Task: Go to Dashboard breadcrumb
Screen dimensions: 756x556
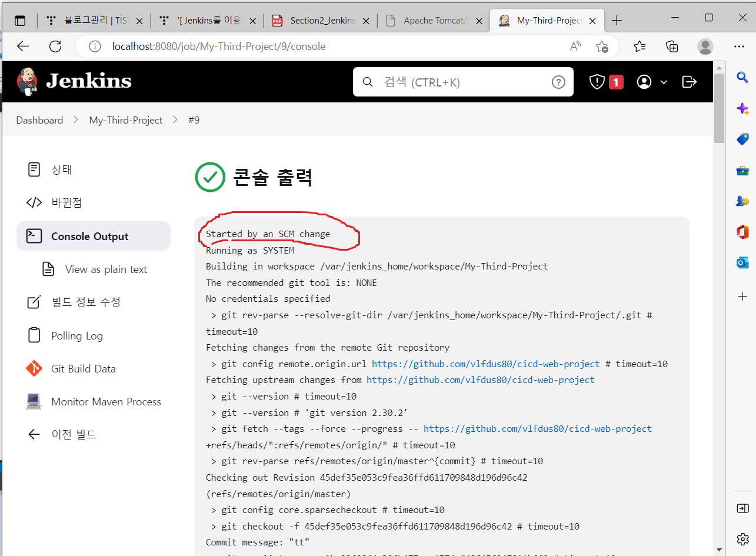Action: (39, 120)
